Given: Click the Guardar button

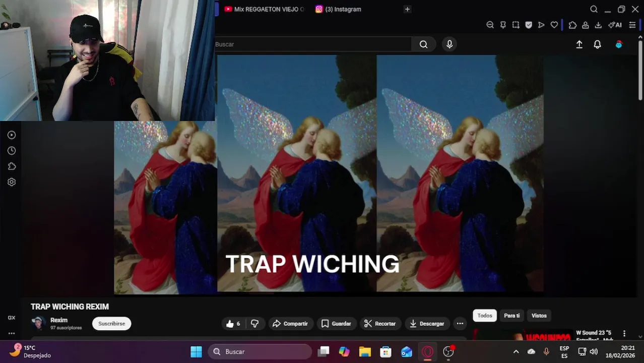Looking at the screenshot, I should 336,324.
